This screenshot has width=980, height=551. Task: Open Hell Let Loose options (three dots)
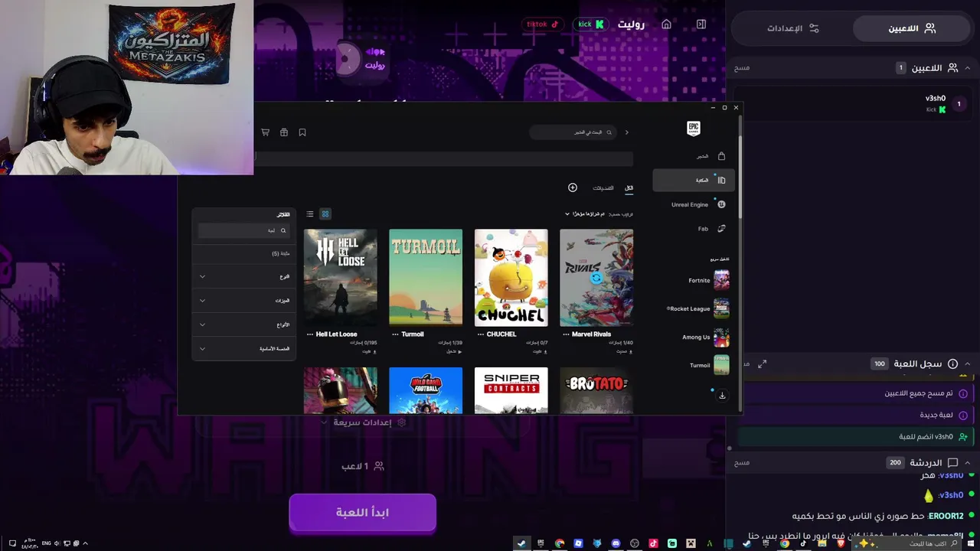(x=310, y=334)
